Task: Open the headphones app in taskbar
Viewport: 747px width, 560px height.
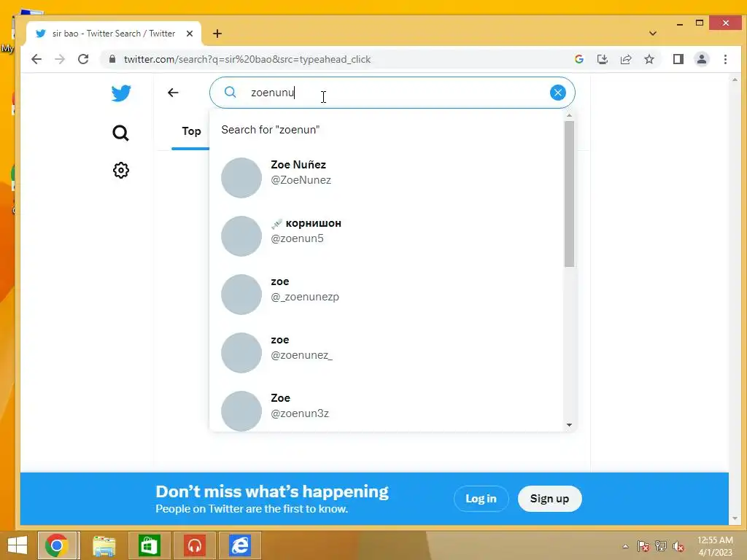Action: tap(194, 545)
